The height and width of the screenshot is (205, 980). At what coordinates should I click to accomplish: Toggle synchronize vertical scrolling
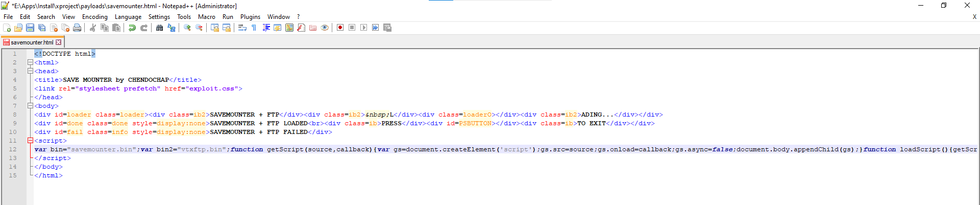(215, 28)
